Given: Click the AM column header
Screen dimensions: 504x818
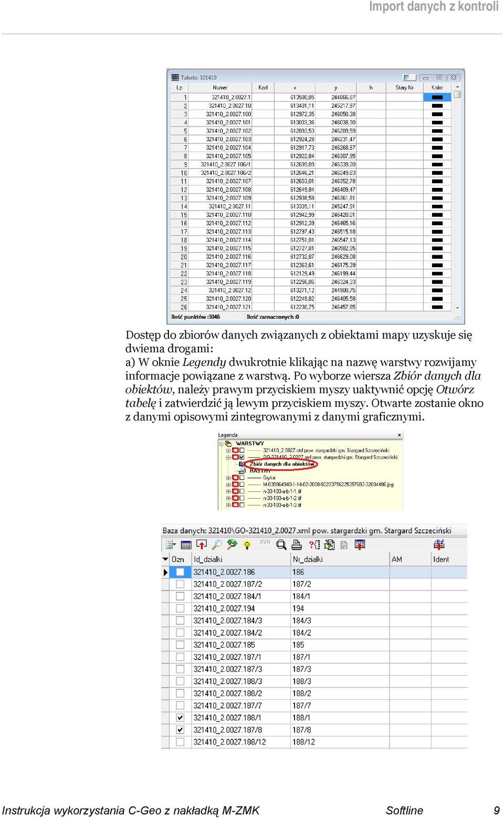Looking at the screenshot, I should 410,559.
